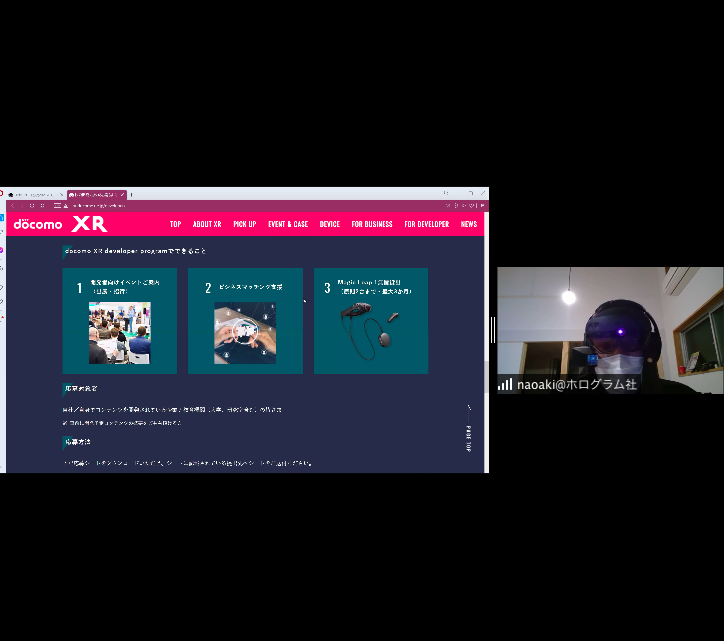Viewport: 724px width, 641px height.
Task: Select the naoaki@ホログラム社 video tile
Action: coord(610,330)
